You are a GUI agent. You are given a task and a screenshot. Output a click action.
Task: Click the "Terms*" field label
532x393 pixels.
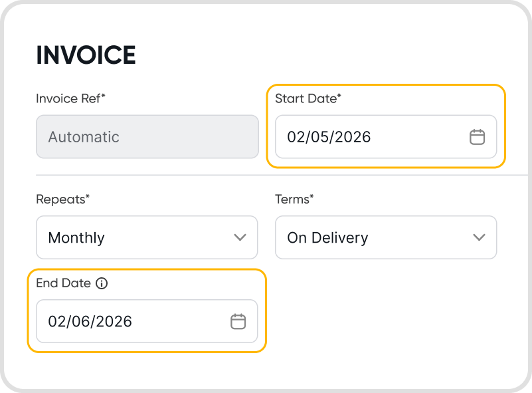click(294, 199)
